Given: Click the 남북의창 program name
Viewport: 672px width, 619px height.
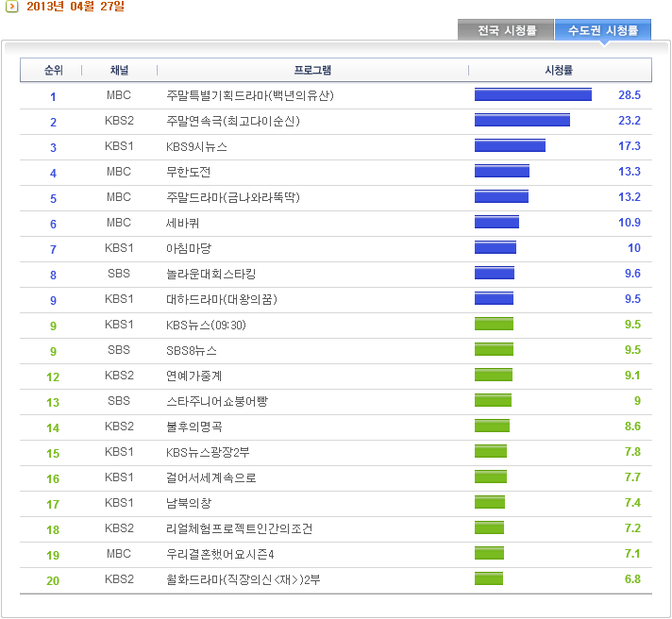Looking at the screenshot, I should point(189,503).
